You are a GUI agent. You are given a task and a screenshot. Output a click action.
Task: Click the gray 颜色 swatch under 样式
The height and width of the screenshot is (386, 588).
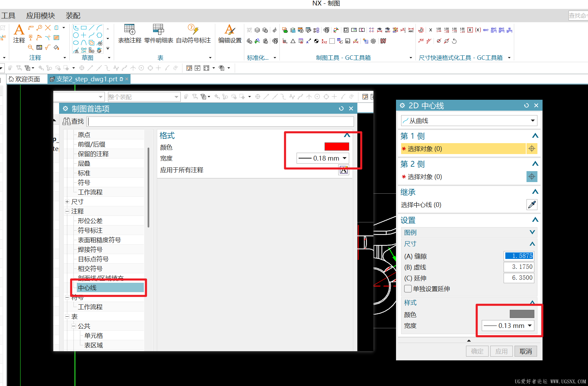[522, 314]
